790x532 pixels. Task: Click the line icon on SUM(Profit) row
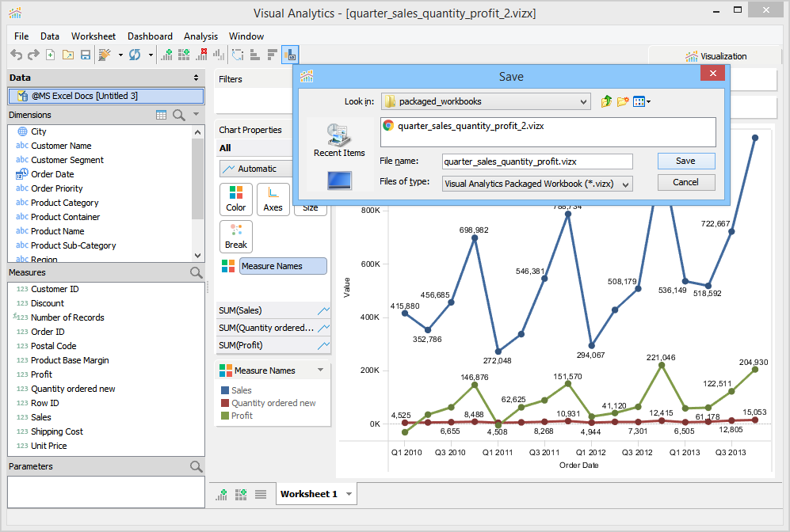(323, 345)
